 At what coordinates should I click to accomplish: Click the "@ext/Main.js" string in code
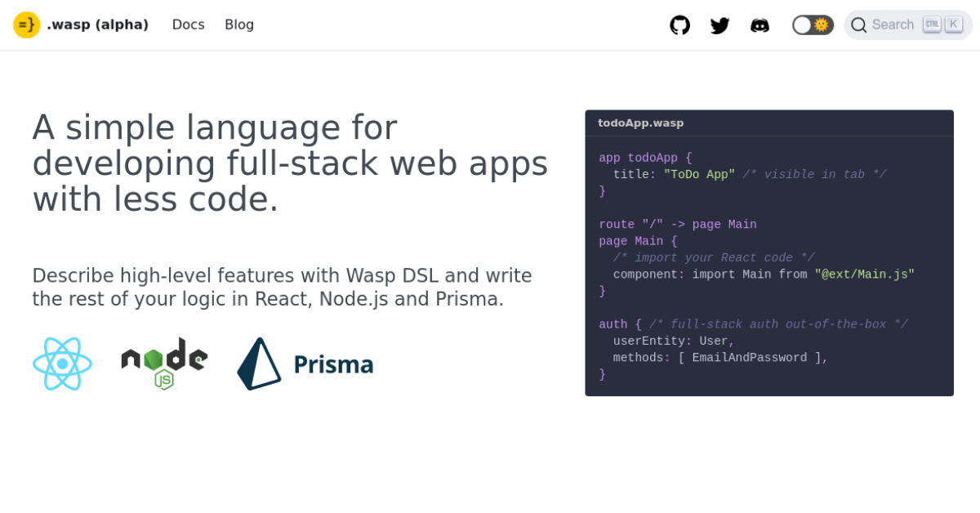(x=864, y=274)
